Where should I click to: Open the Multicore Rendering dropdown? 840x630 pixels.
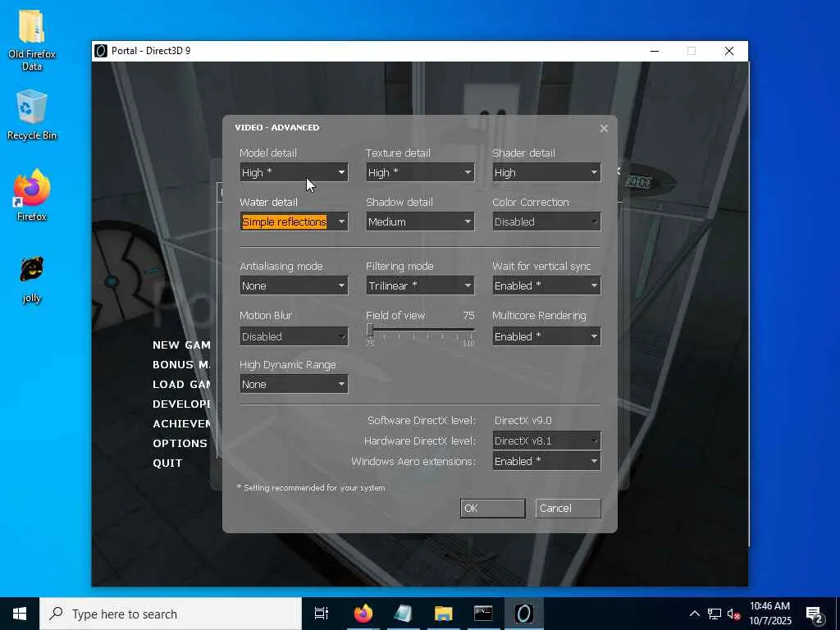tap(546, 336)
